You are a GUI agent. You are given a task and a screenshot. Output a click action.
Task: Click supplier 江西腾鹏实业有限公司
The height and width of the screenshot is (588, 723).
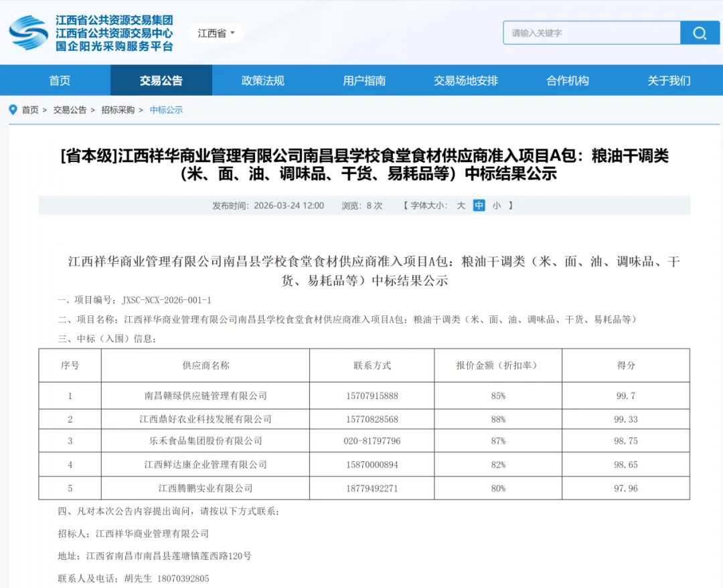[x=206, y=488]
